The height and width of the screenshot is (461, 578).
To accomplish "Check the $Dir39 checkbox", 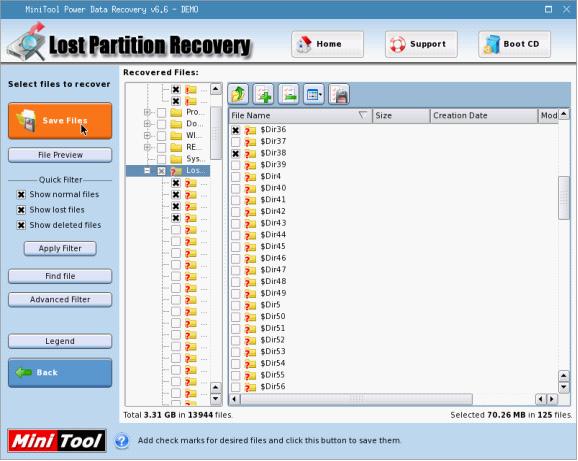I will (236, 165).
